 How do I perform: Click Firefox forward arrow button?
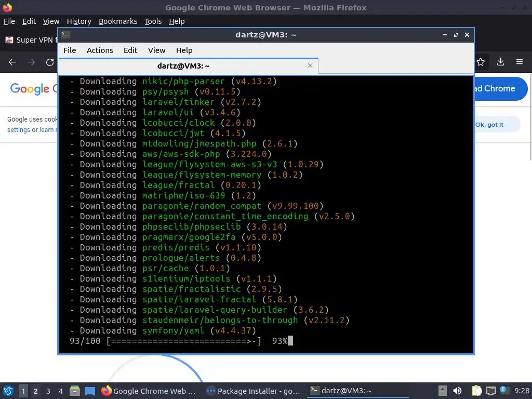click(x=31, y=62)
